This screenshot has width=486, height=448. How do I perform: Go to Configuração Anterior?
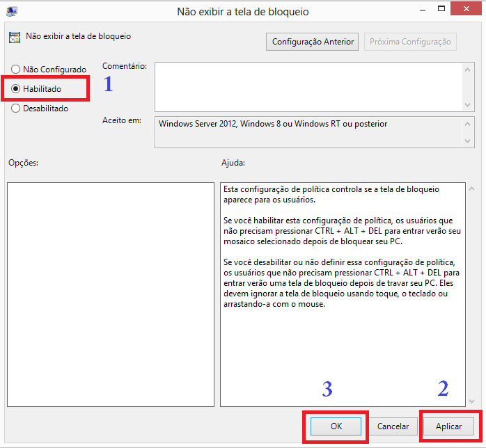(313, 42)
